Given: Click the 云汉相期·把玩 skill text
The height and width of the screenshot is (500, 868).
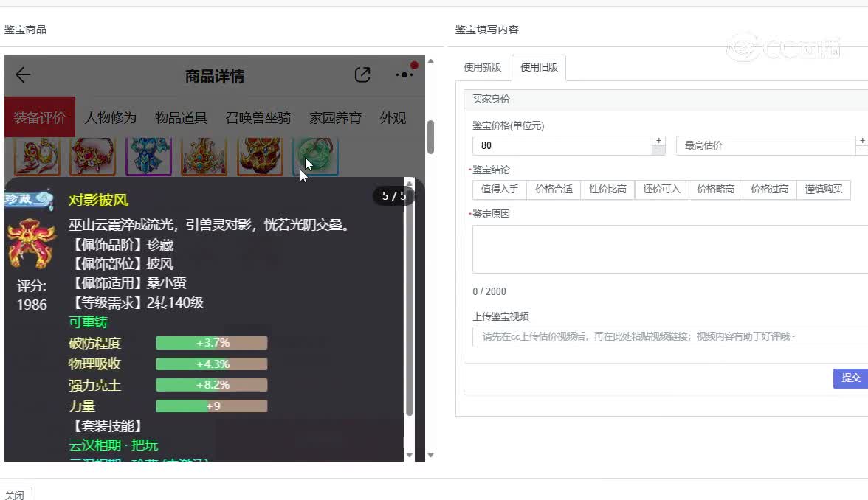Looking at the screenshot, I should [x=114, y=445].
